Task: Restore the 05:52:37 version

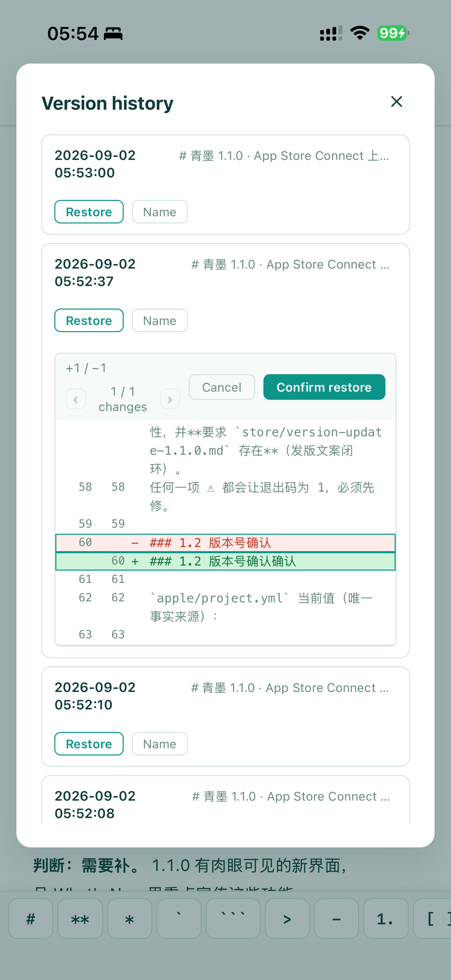Action: pos(89,320)
